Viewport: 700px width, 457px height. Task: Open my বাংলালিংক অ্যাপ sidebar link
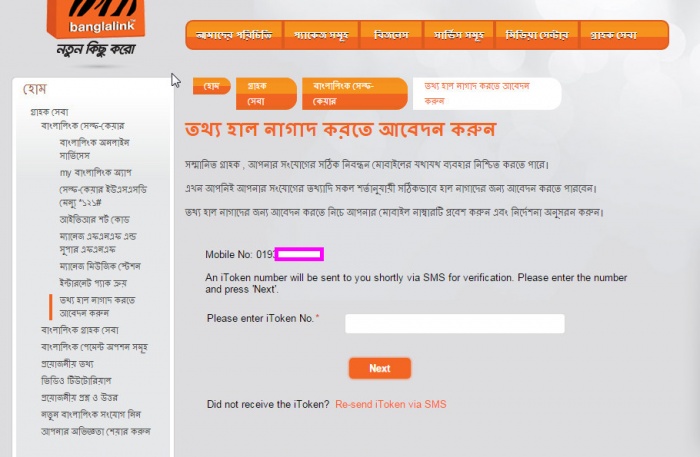tap(96, 172)
